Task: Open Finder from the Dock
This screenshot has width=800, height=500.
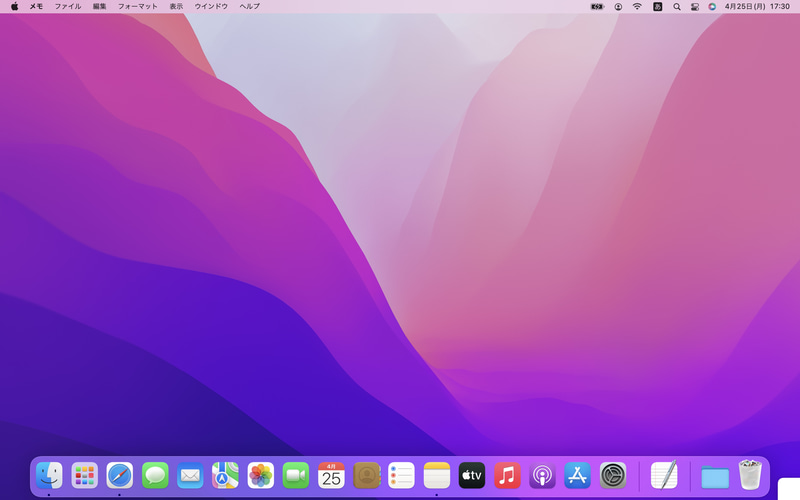Action: tap(49, 476)
